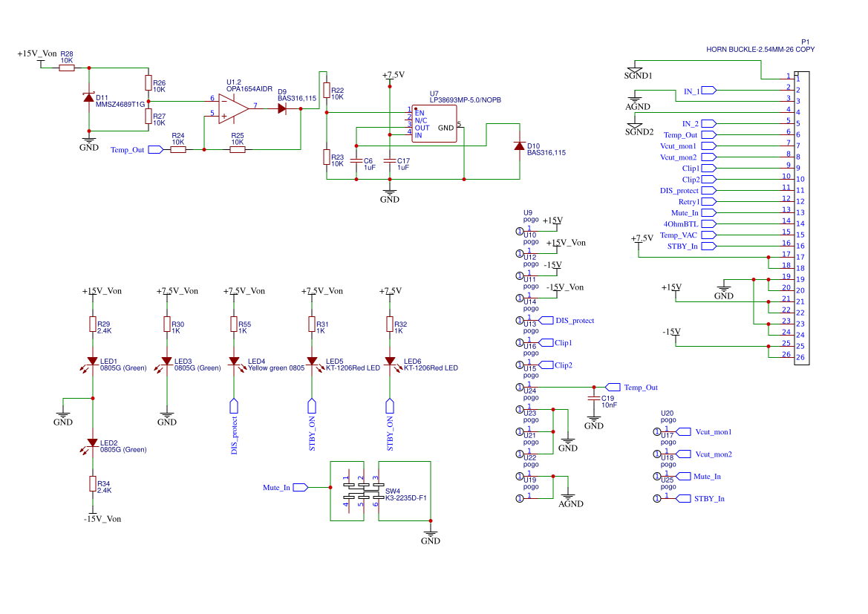Select the +7.5V label above U7
868x614 pixels.
393,75
